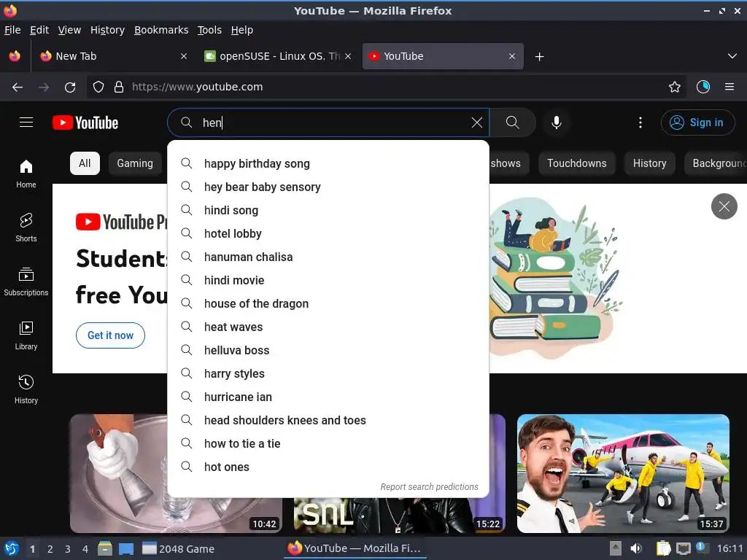This screenshot has height=560, width=747.
Task: Open the History menu in menu bar
Action: pyautogui.click(x=108, y=30)
